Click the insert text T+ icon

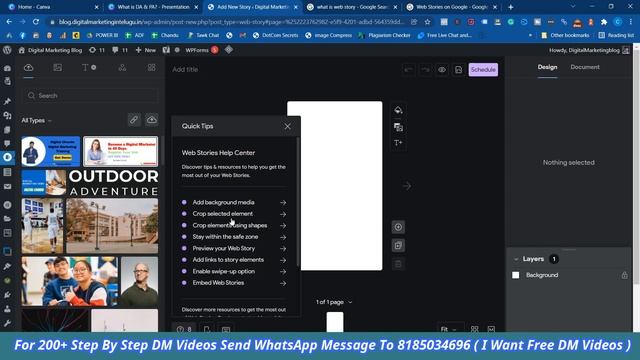click(x=398, y=143)
